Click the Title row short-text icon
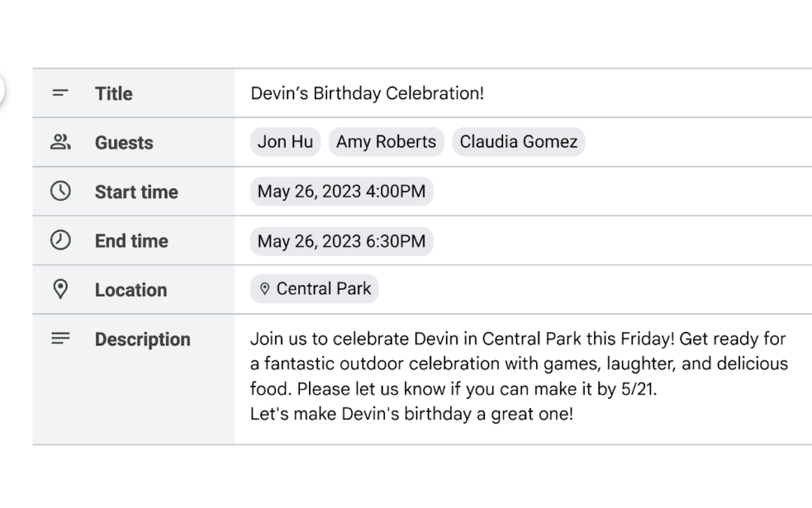Viewport: 812px width, 508px height. (60, 93)
